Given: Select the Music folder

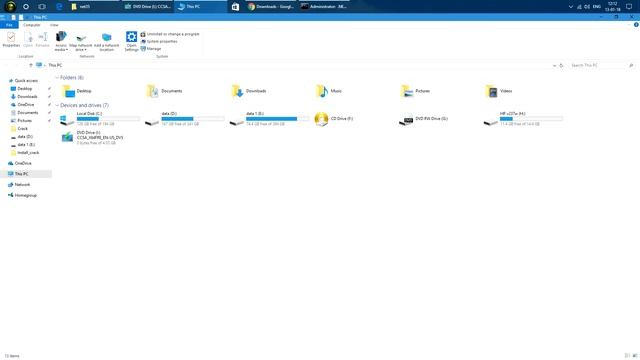Looking at the screenshot, I should coord(329,91).
